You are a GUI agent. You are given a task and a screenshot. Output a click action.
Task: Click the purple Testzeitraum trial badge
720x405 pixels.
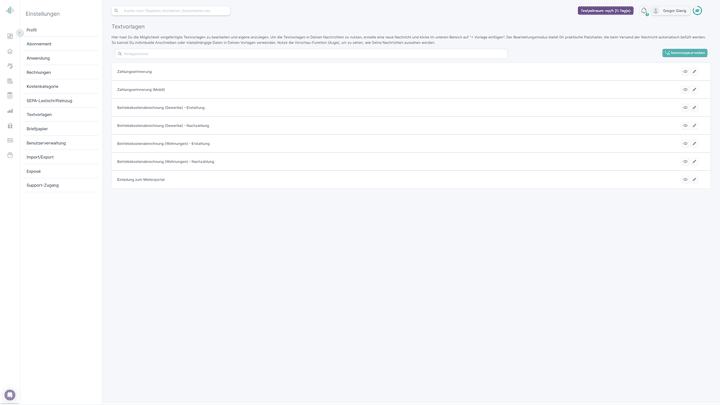(605, 11)
